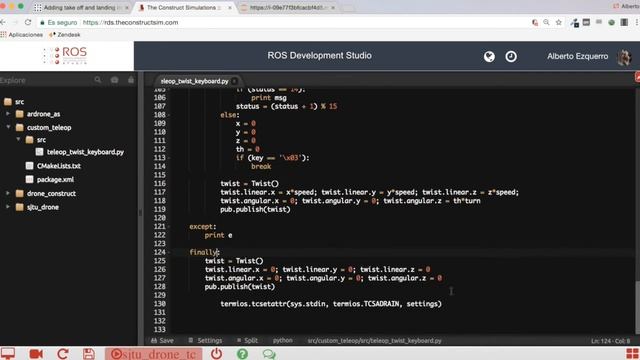
Task: Click the middle icon in Explorer panel header
Action: [x=114, y=80]
